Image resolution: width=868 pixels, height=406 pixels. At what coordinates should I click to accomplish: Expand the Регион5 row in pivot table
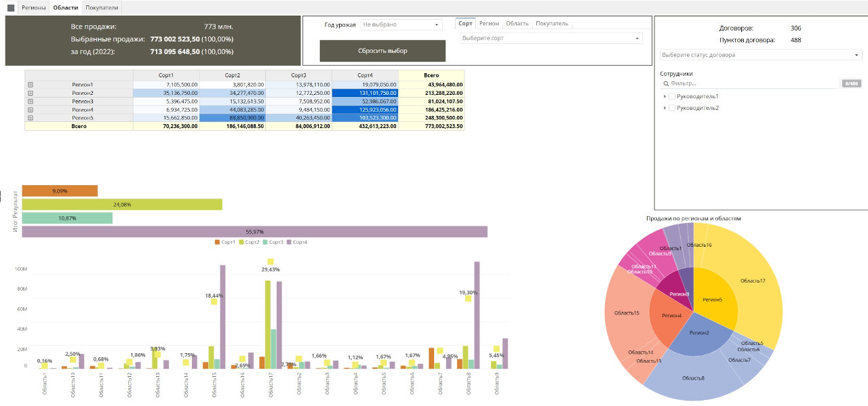click(30, 117)
